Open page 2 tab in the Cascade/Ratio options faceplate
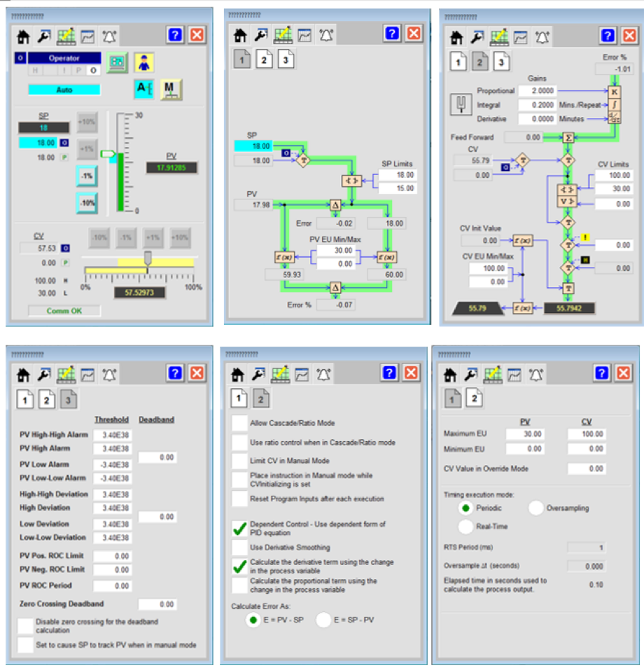 (x=260, y=398)
